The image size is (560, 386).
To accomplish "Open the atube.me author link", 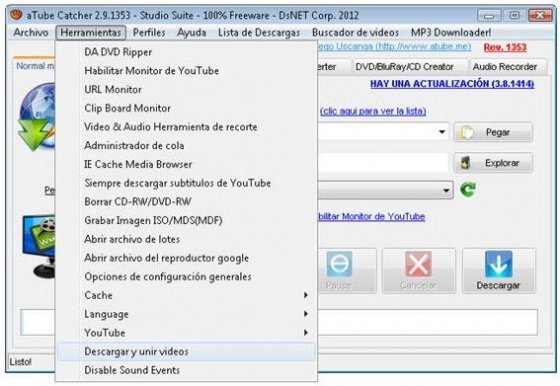I will point(394,47).
